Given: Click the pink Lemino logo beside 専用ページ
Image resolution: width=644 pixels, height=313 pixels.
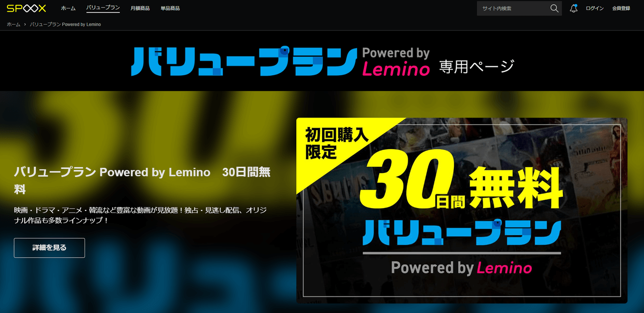Looking at the screenshot, I should coord(396,69).
